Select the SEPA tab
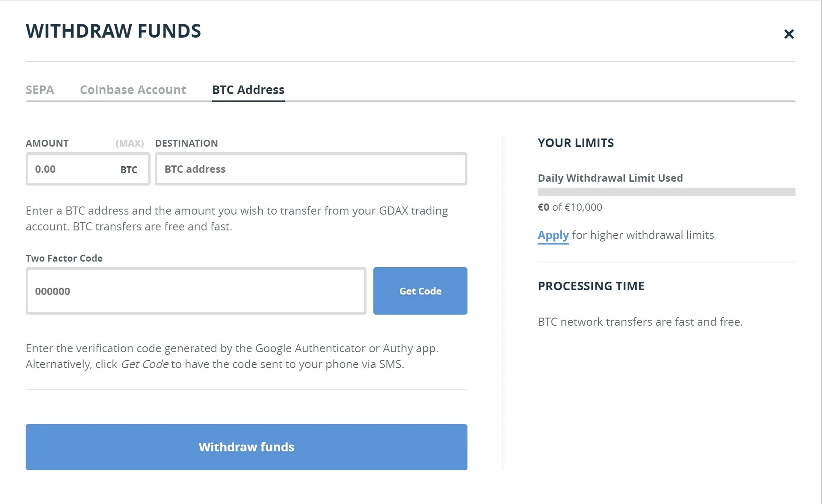Screen dimensions: 822x504 (x=40, y=89)
